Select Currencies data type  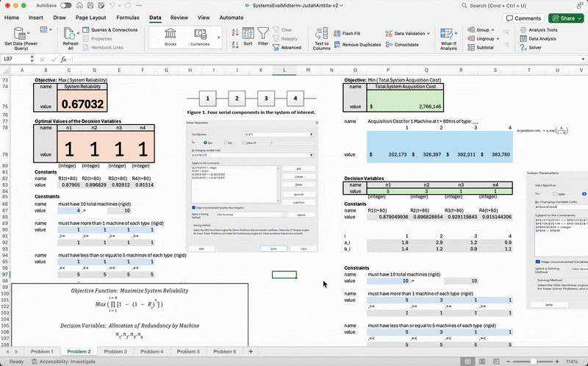coord(200,37)
